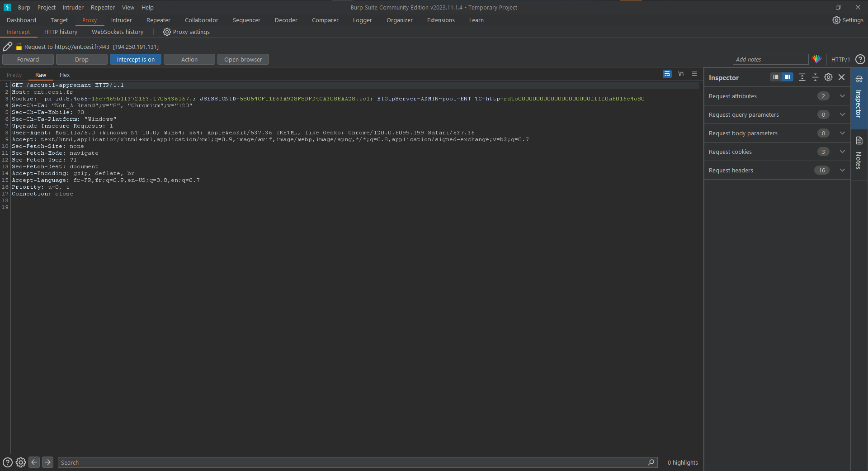
Task: Open Settings gear in top right
Action: [848, 20]
